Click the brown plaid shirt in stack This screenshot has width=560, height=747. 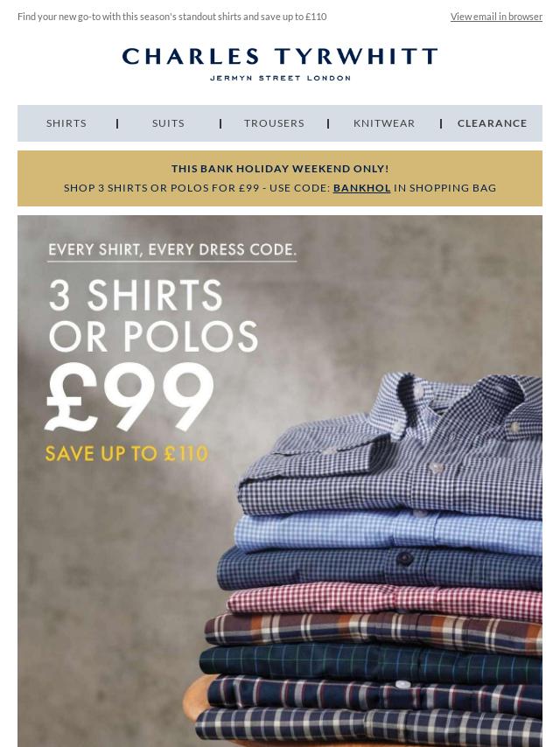coord(374,632)
